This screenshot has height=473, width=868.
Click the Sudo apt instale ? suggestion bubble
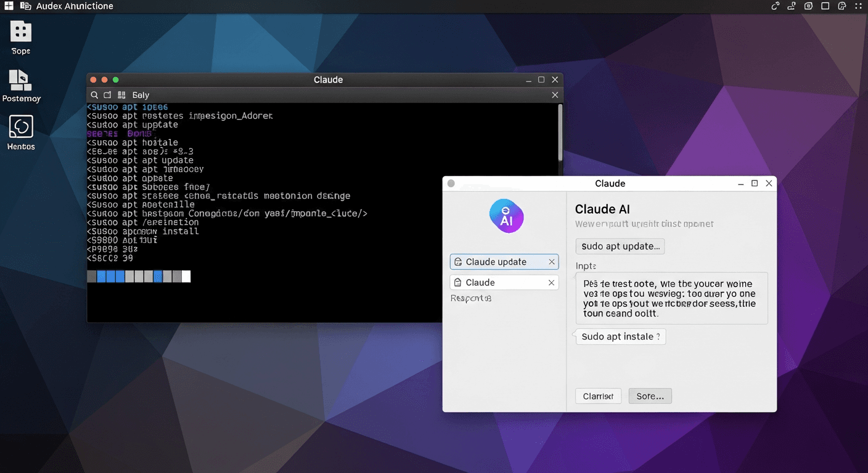coord(621,337)
